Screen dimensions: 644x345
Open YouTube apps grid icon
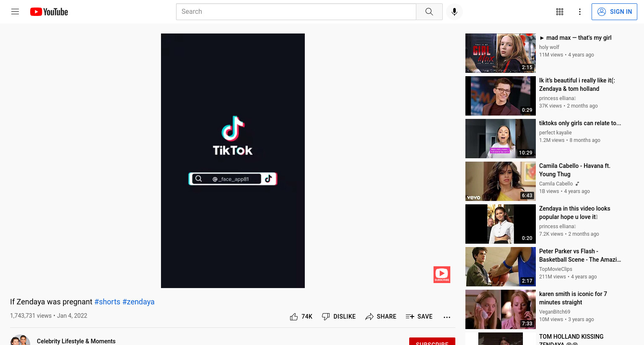pos(560,12)
